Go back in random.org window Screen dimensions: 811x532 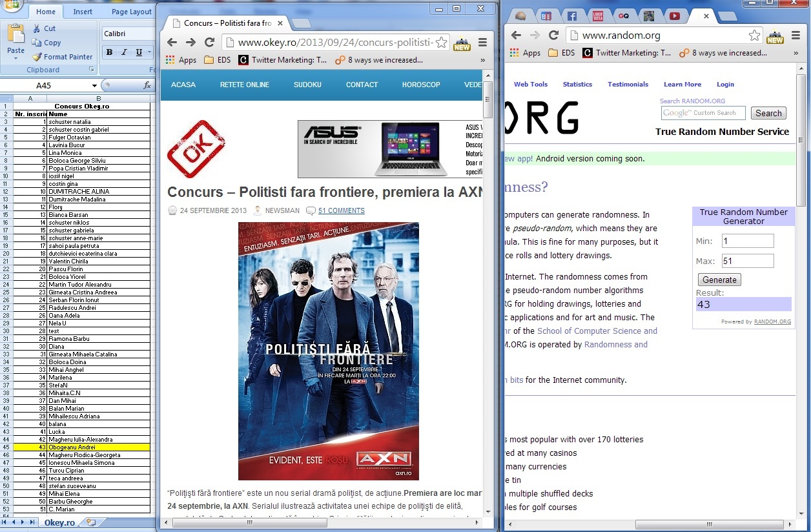(516, 36)
